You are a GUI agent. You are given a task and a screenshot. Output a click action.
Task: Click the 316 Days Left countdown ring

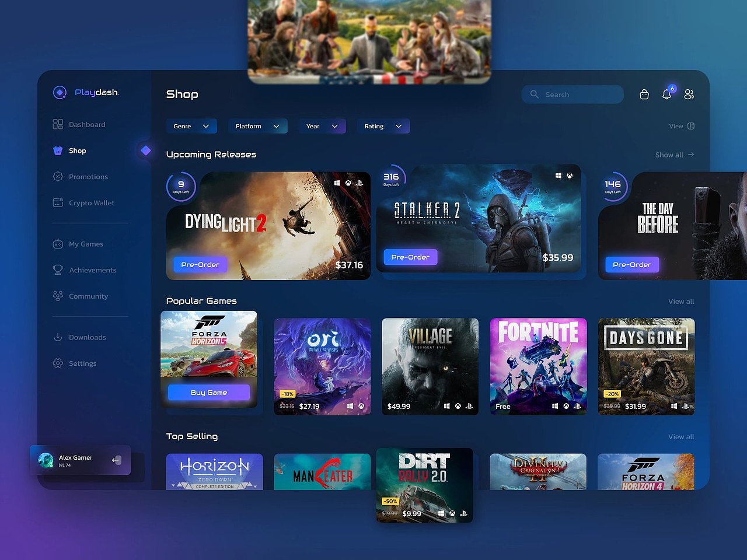click(391, 179)
